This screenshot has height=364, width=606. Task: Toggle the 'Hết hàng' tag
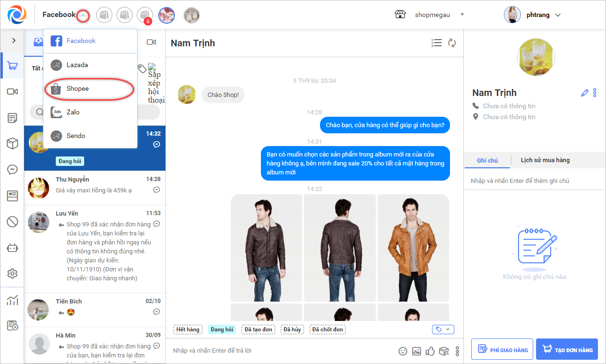pyautogui.click(x=188, y=329)
